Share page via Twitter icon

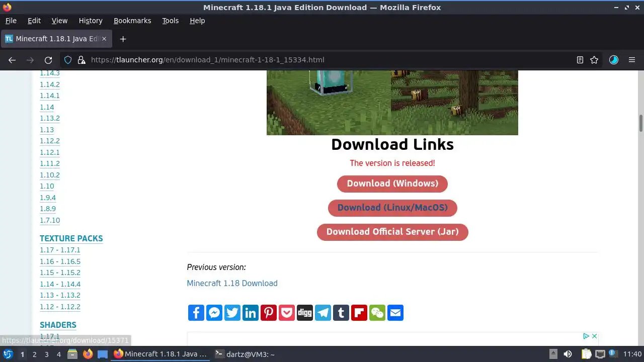(232, 313)
